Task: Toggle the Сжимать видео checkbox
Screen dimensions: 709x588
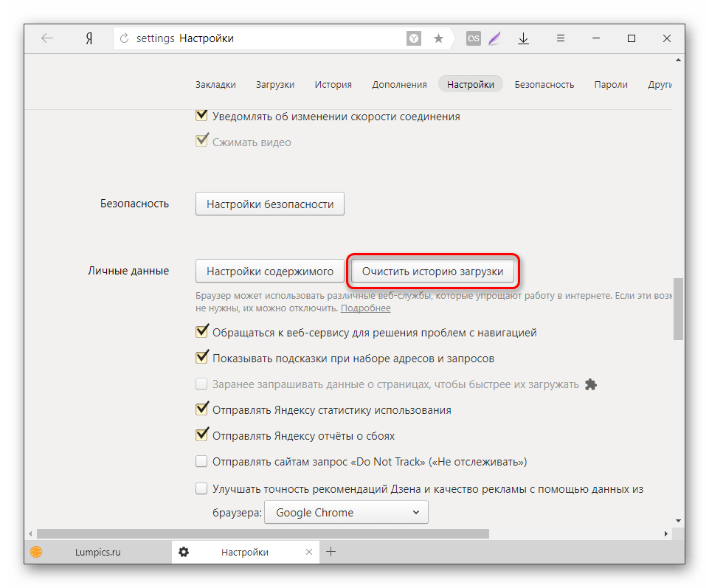Action: (x=201, y=141)
